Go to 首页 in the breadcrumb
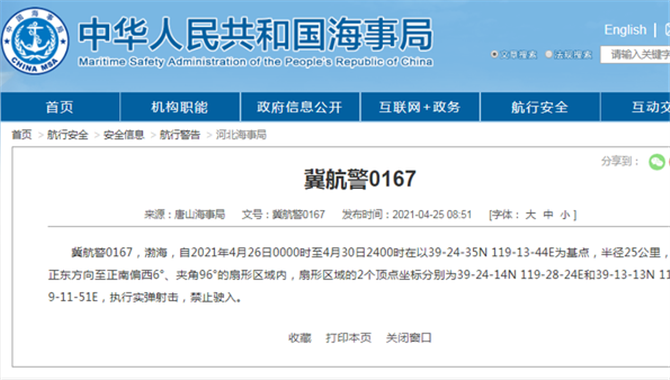Viewport: 670px width, 380px height. (x=21, y=135)
